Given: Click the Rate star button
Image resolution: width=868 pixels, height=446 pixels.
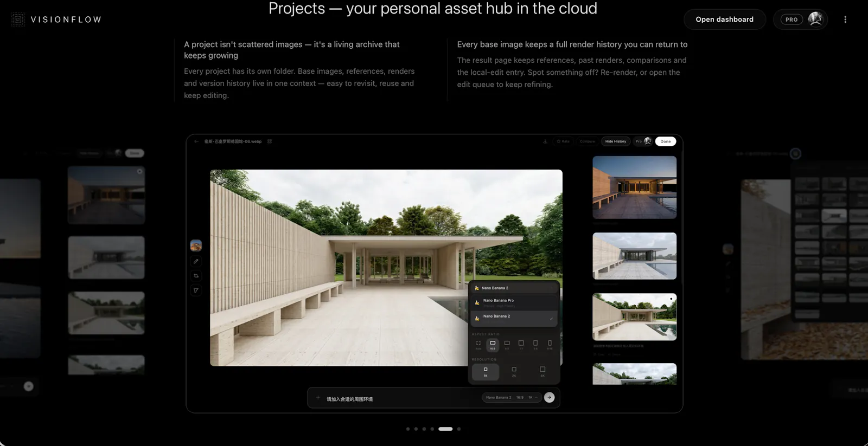Looking at the screenshot, I should click(x=563, y=141).
